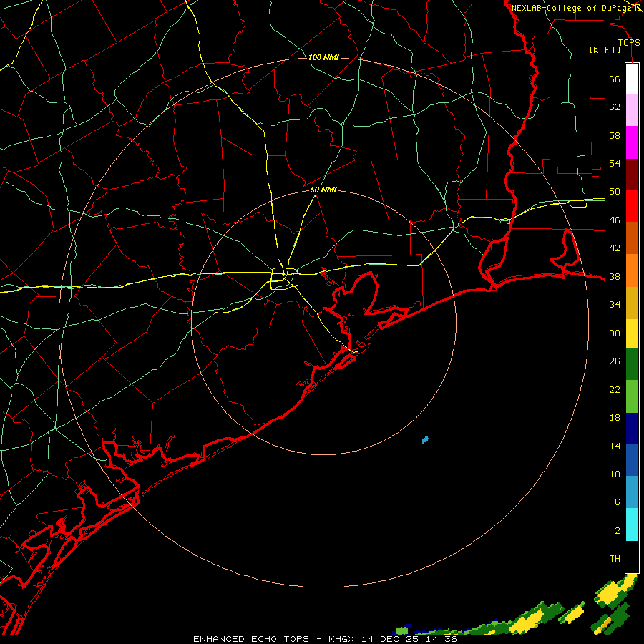Click the legend value 34
This screenshot has height=644, width=644.
tap(615, 305)
